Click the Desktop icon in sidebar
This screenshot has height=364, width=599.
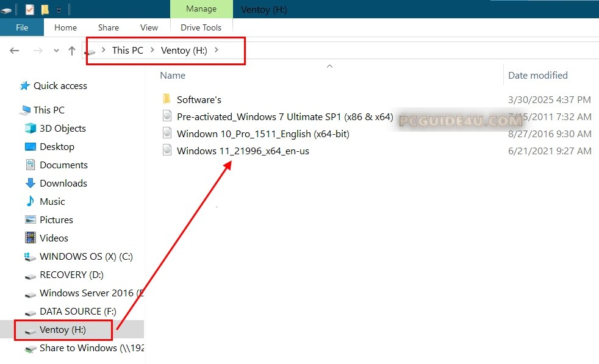30,147
